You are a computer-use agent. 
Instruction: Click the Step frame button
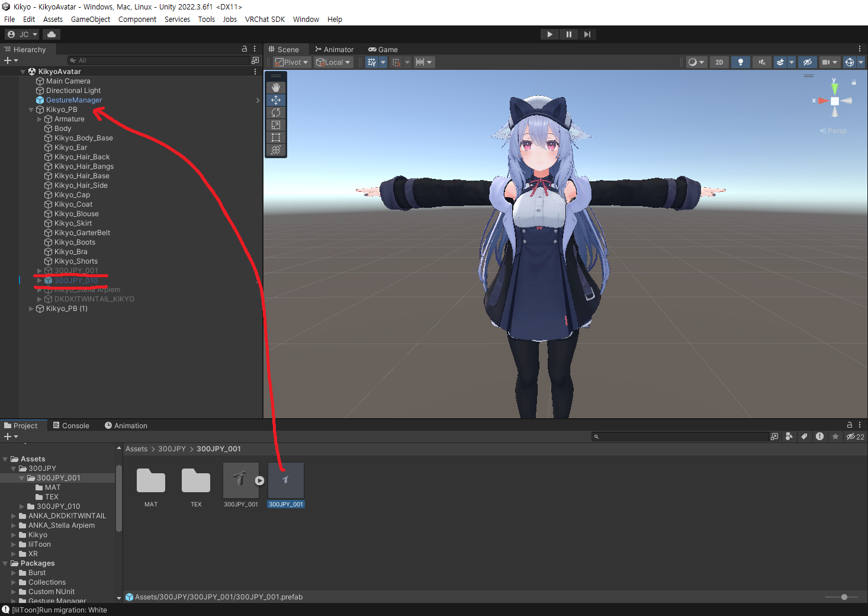tap(587, 34)
